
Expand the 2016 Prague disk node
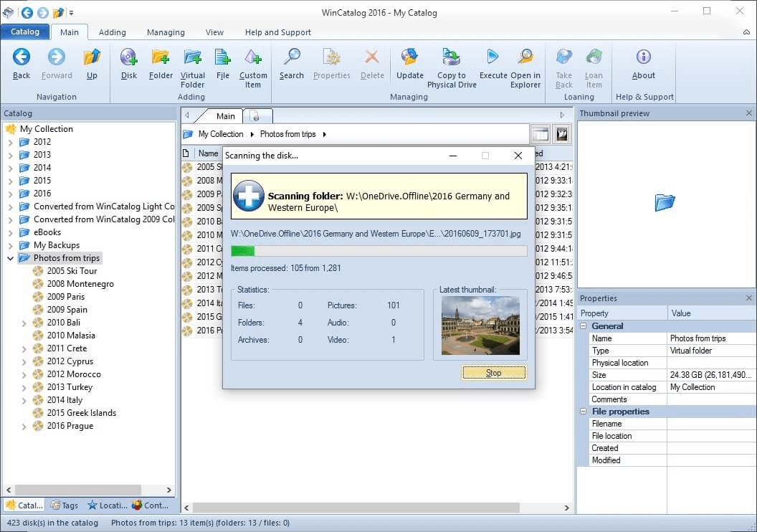pos(24,427)
